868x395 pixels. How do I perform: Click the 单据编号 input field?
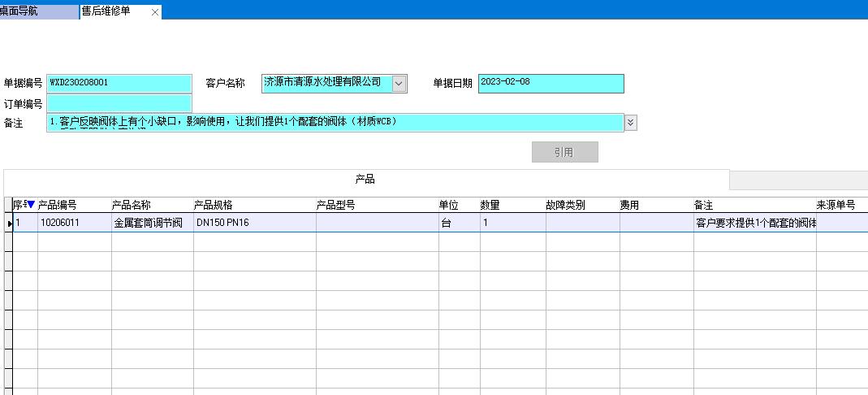(119, 83)
